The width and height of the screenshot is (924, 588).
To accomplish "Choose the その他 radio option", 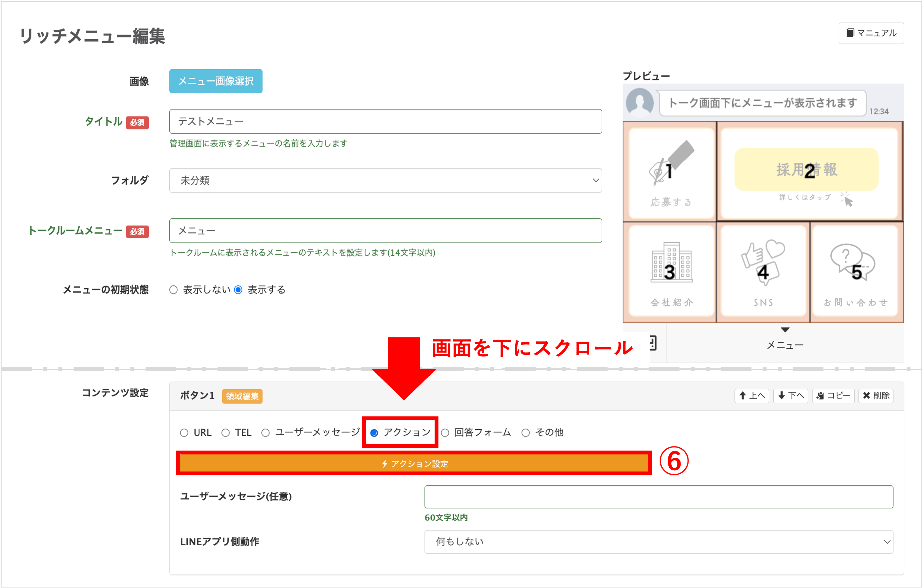I will click(x=526, y=433).
